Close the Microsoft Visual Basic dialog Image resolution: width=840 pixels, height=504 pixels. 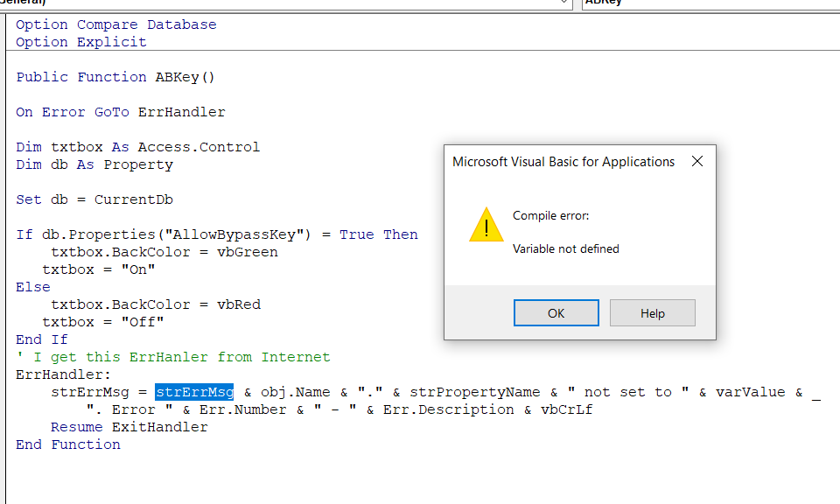(x=697, y=161)
